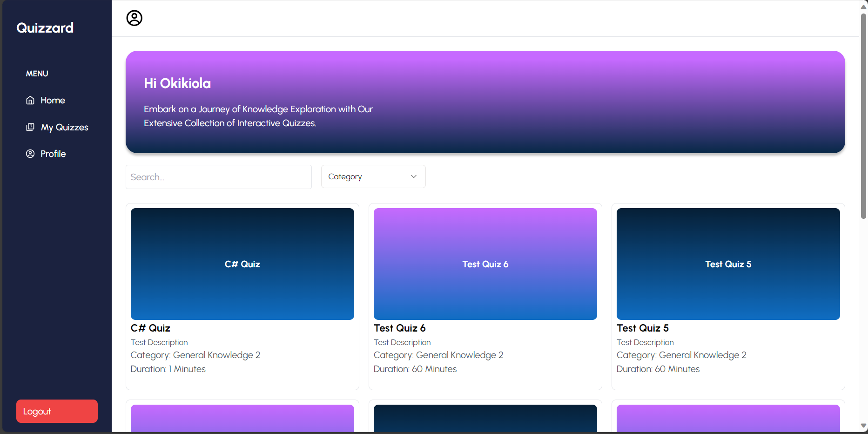Click the Test Quiz 5 title heading
Image resolution: width=868 pixels, height=434 pixels.
point(643,328)
